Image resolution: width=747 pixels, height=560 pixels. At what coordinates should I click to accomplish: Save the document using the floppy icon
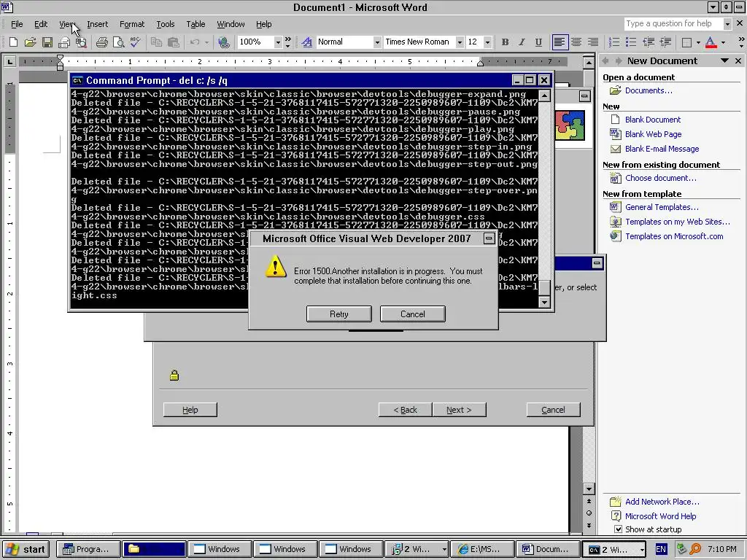tap(47, 42)
